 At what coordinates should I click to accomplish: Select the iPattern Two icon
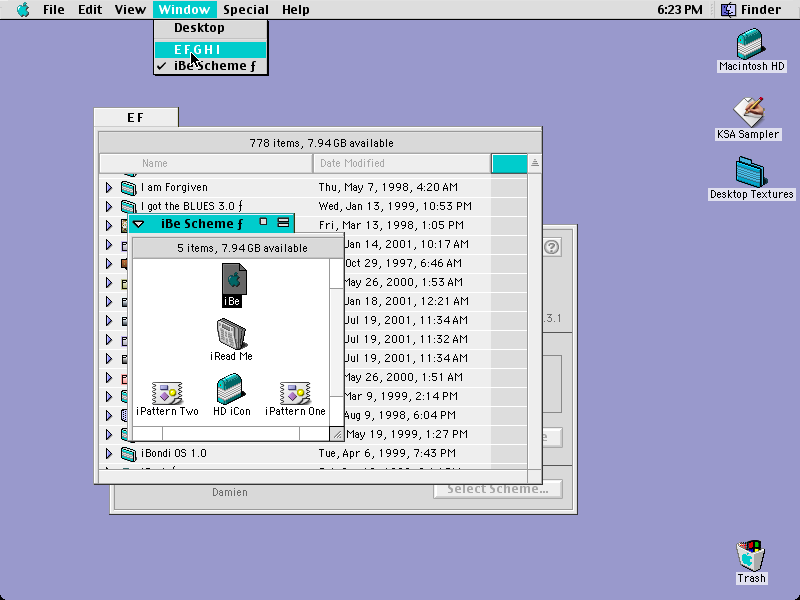(167, 399)
